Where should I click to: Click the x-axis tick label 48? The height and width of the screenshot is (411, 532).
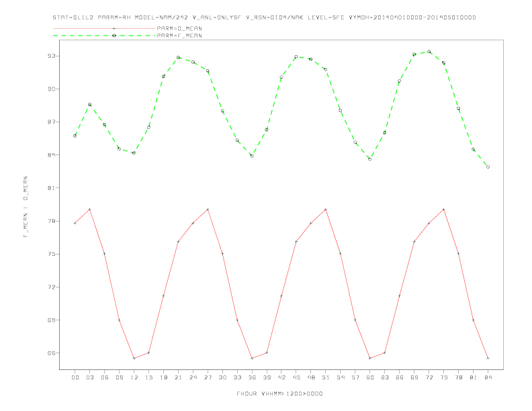click(311, 377)
